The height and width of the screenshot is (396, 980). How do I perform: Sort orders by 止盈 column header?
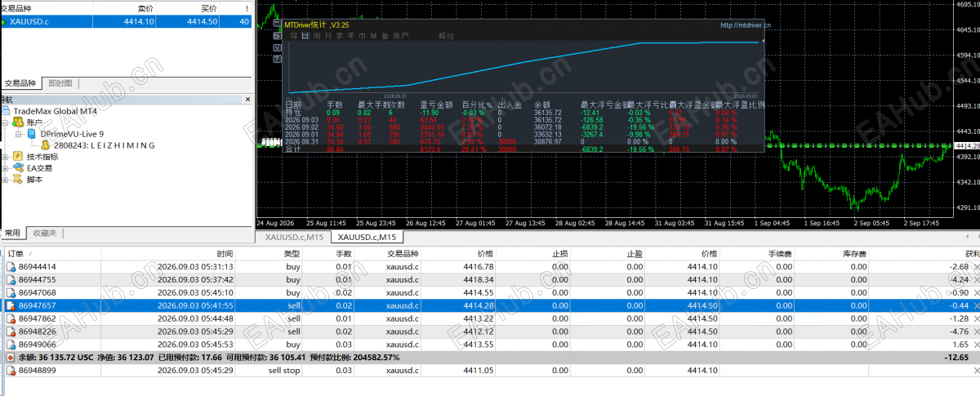click(608, 254)
